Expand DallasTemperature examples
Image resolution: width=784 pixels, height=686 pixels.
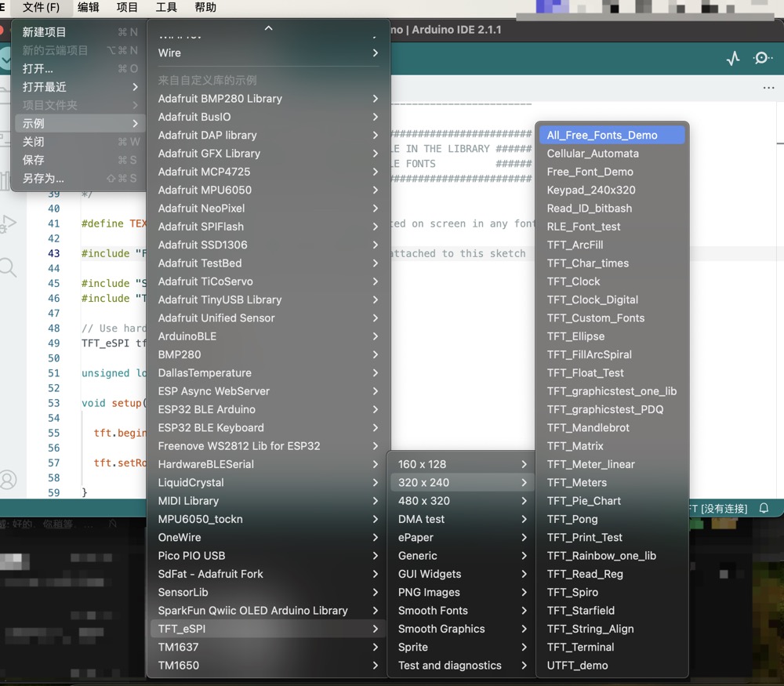pyautogui.click(x=268, y=373)
